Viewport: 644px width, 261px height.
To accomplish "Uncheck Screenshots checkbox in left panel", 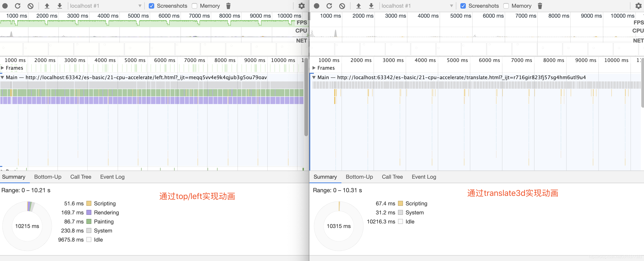I will (152, 6).
